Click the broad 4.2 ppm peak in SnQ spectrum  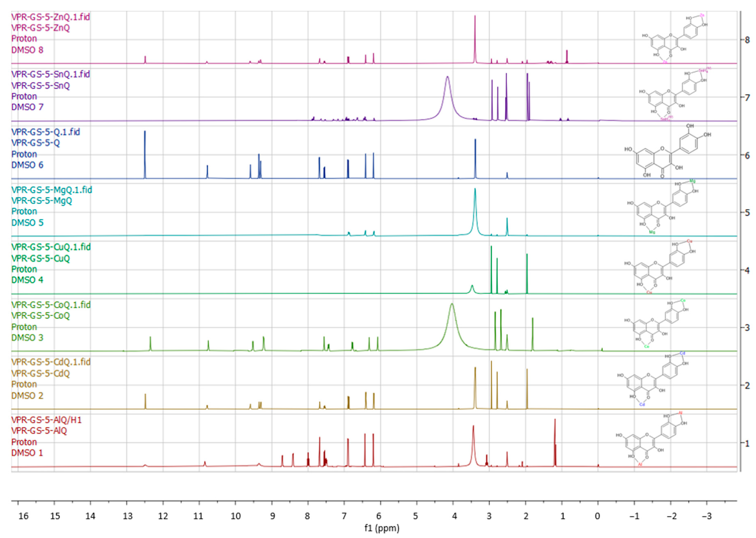(447, 98)
